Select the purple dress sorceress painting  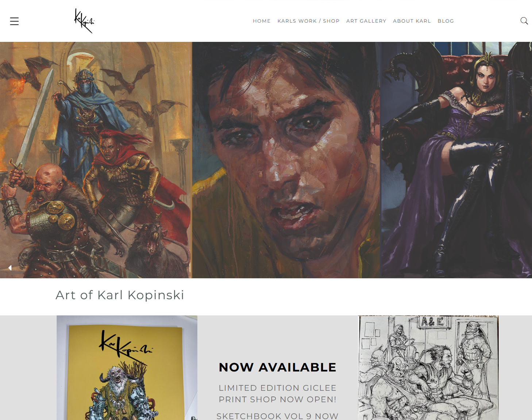456,160
